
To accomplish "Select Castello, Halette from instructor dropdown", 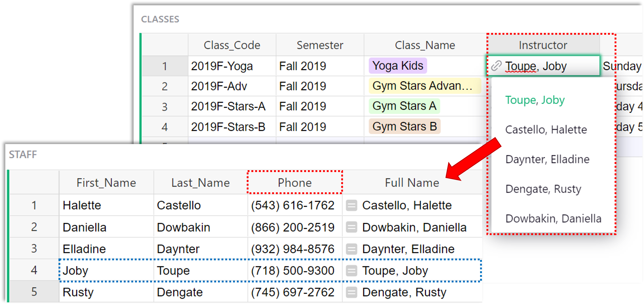I will point(546,130).
